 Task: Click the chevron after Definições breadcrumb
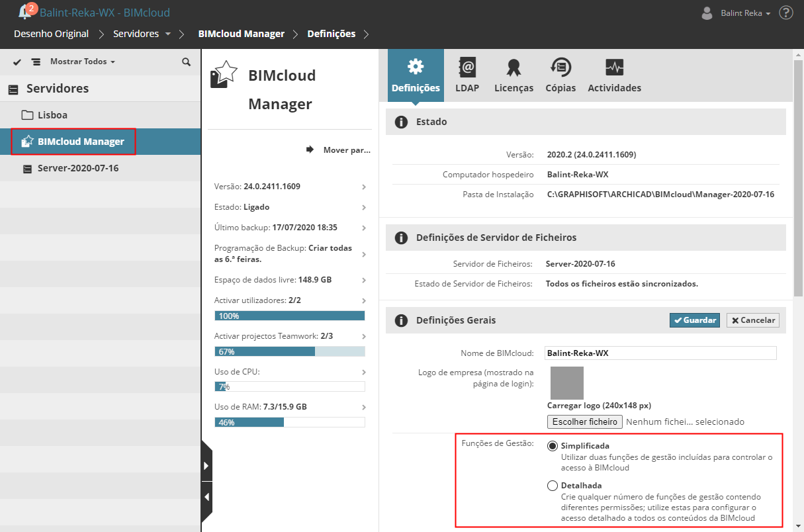pyautogui.click(x=367, y=34)
